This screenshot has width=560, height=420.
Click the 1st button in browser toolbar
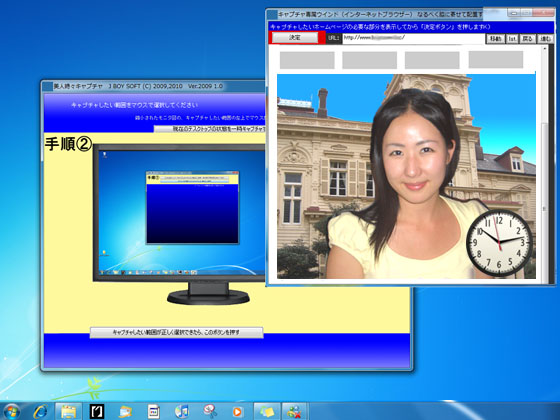(512, 39)
